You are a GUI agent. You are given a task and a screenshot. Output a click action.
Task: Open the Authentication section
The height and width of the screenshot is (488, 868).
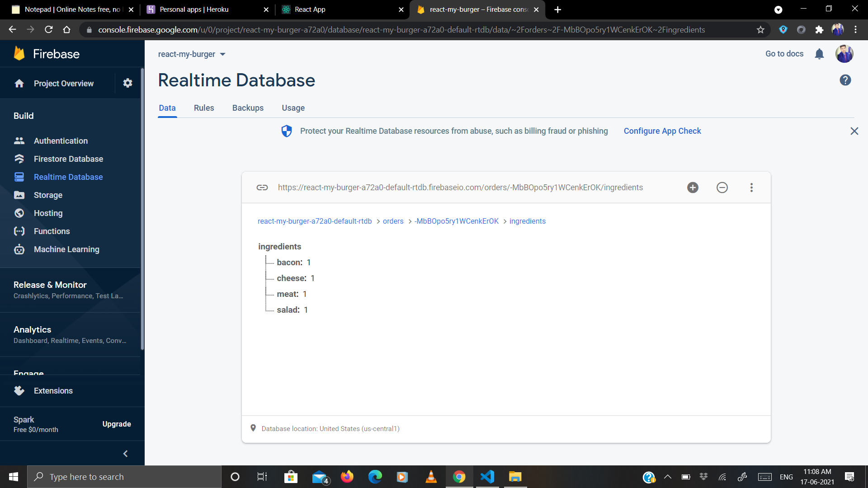[61, 141]
